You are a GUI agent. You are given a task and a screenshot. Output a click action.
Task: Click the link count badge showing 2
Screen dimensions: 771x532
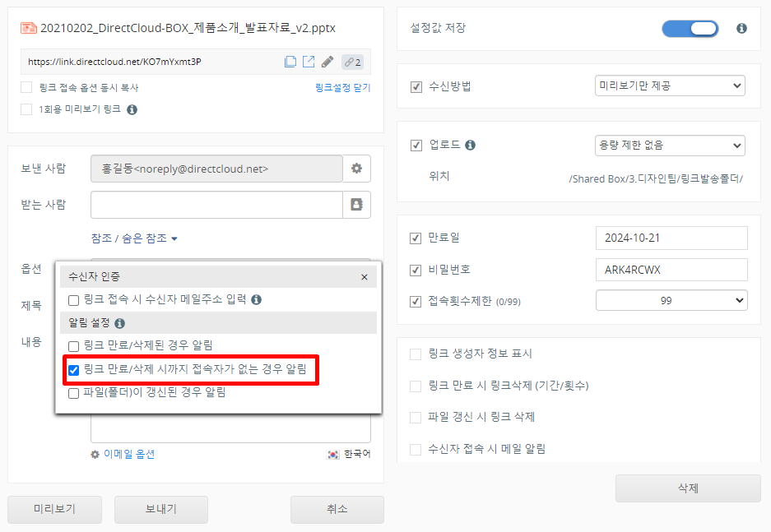[x=352, y=62]
